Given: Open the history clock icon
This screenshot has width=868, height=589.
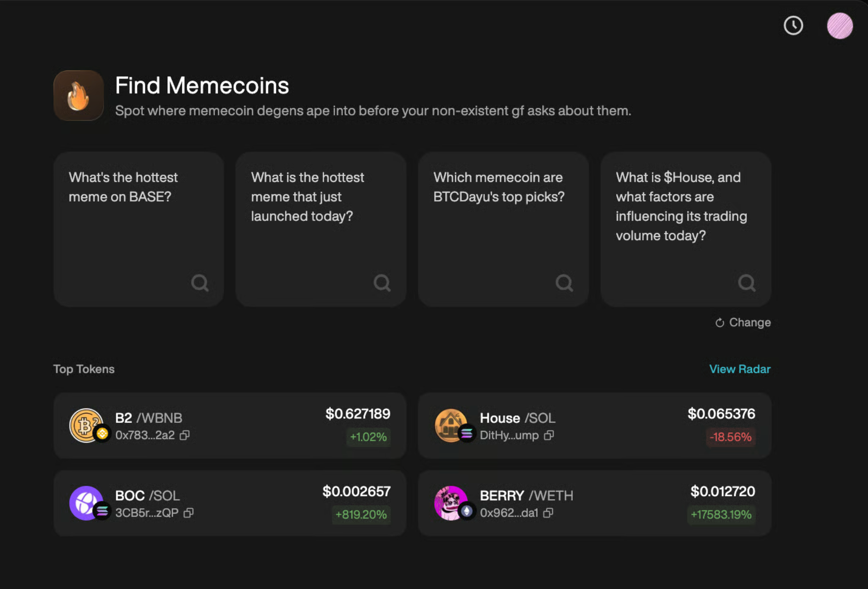Looking at the screenshot, I should (793, 26).
